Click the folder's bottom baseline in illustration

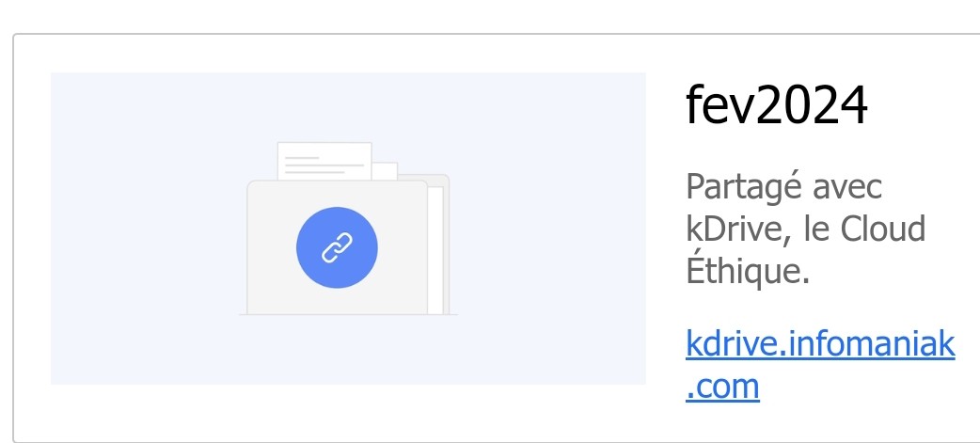[348, 314]
